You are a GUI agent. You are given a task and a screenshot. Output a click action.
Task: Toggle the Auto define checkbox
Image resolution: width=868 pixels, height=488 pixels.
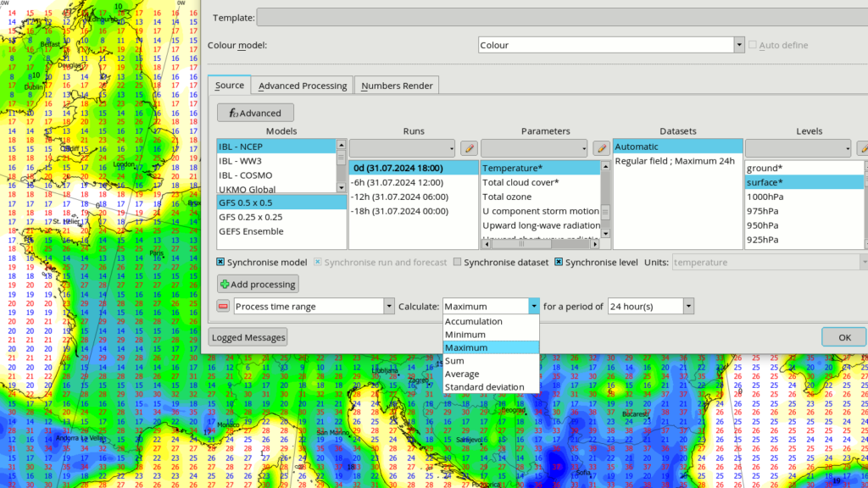[x=752, y=45]
